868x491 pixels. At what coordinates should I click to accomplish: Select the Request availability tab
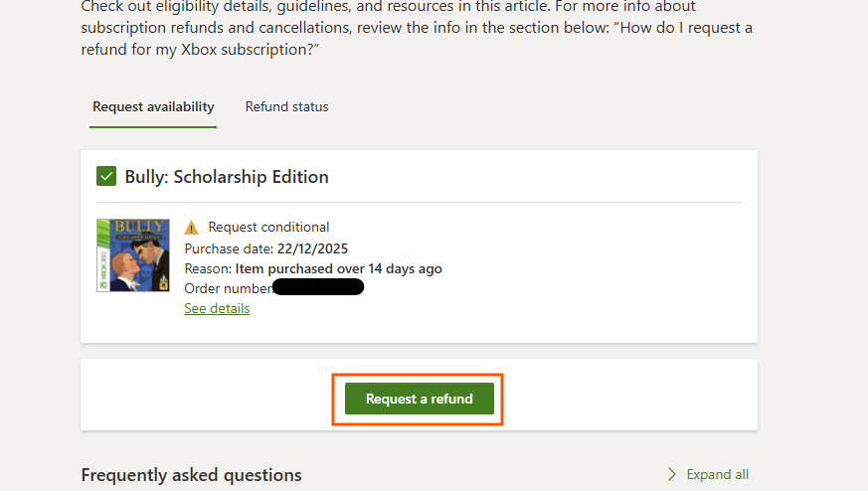click(x=153, y=107)
